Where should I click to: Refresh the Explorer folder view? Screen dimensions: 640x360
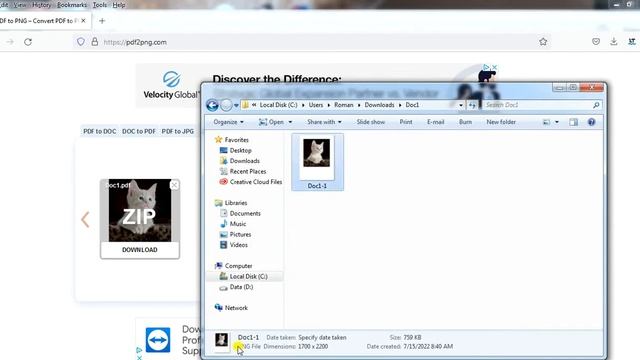click(472, 105)
